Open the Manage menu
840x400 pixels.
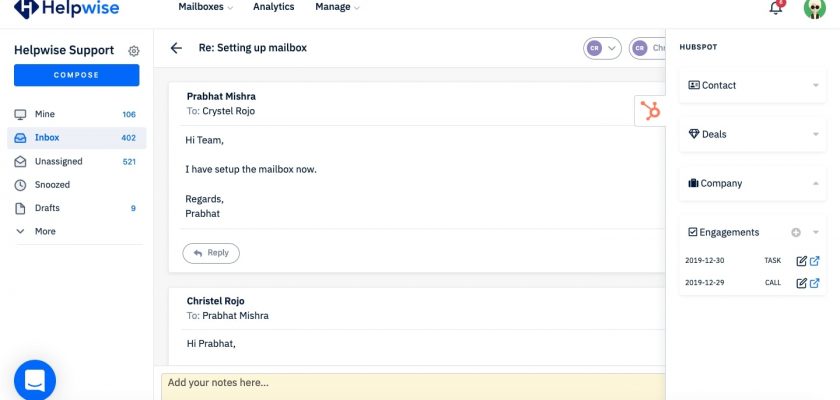337,7
